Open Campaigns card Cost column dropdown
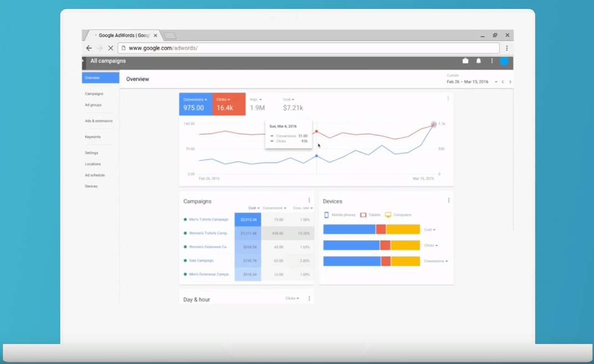The height and width of the screenshot is (364, 594). 254,208
